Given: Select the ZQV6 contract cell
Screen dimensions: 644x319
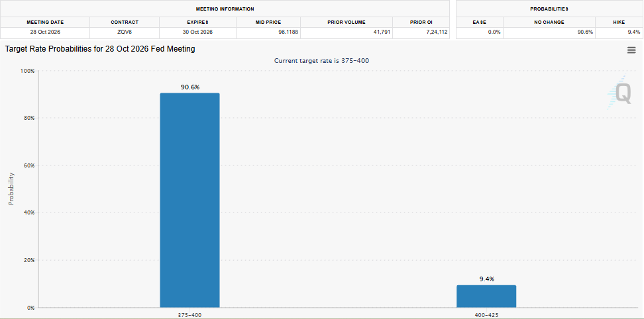Looking at the screenshot, I should click(x=125, y=32).
